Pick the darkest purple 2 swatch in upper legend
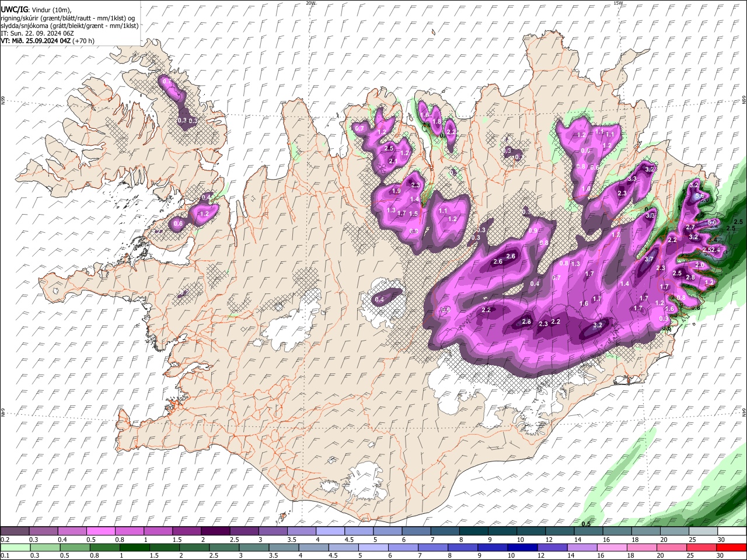747x560 pixels. tap(215, 531)
